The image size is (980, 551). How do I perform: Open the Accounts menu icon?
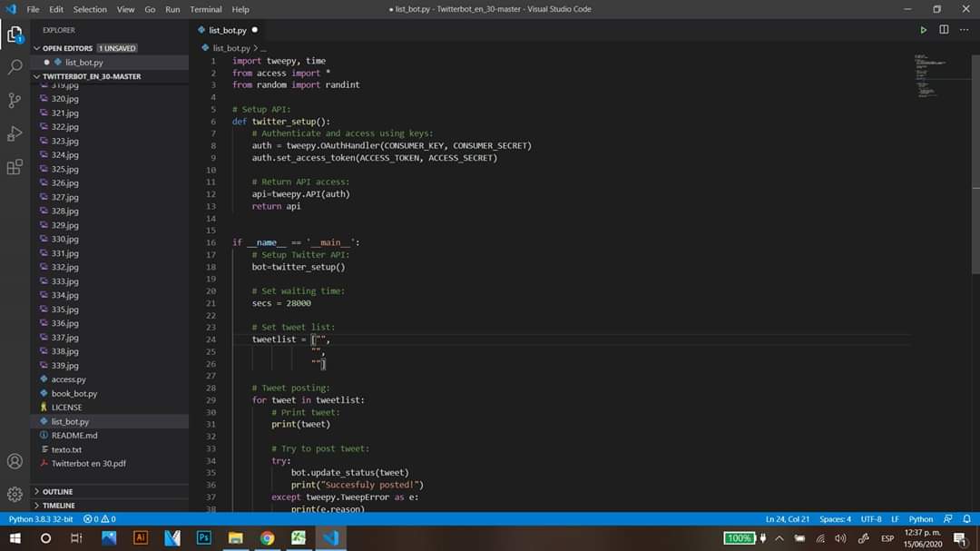click(x=15, y=461)
